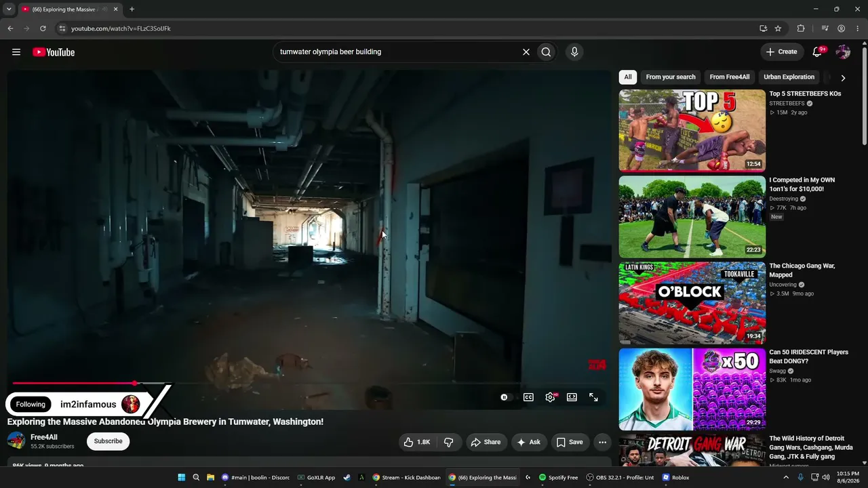Viewport: 868px width, 488px height.
Task: Close the Exploring the Massive tab
Action: click(x=115, y=9)
